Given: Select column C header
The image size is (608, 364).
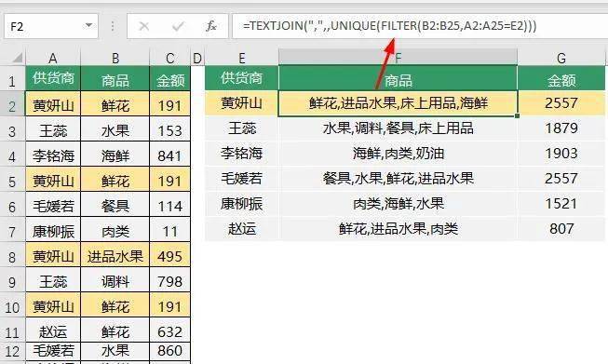Looking at the screenshot, I should click(169, 58).
